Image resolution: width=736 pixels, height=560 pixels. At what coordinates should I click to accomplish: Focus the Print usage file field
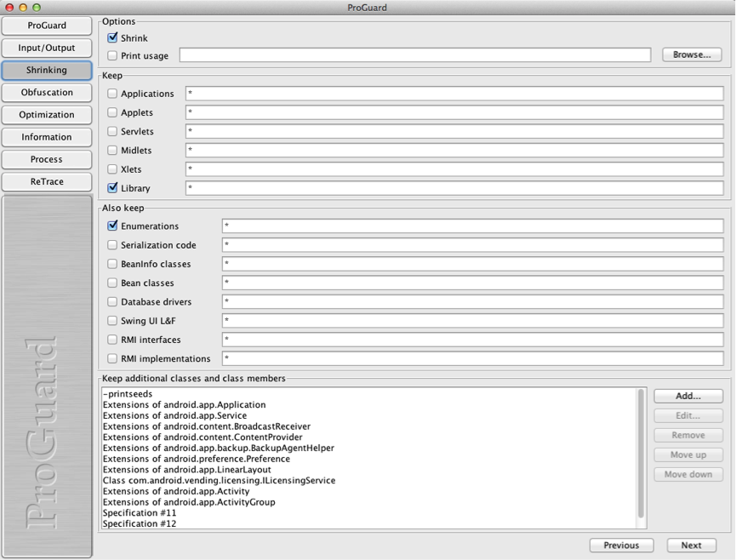[415, 55]
